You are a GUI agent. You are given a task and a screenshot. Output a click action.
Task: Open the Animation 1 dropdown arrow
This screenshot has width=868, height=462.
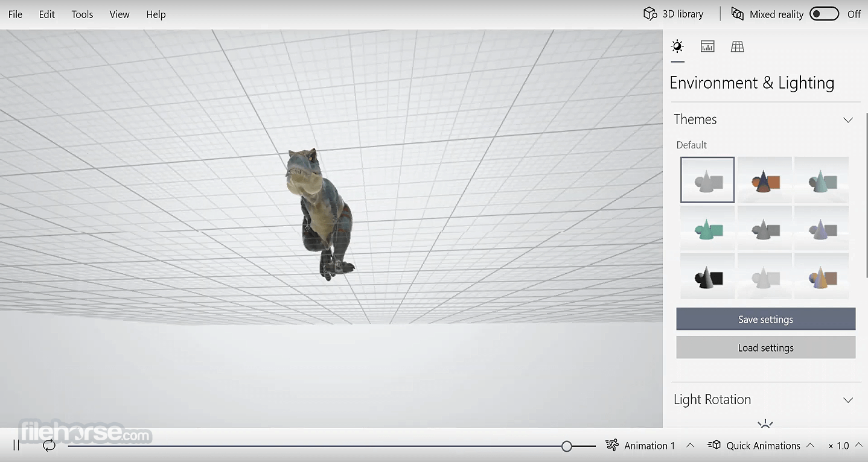coord(691,445)
